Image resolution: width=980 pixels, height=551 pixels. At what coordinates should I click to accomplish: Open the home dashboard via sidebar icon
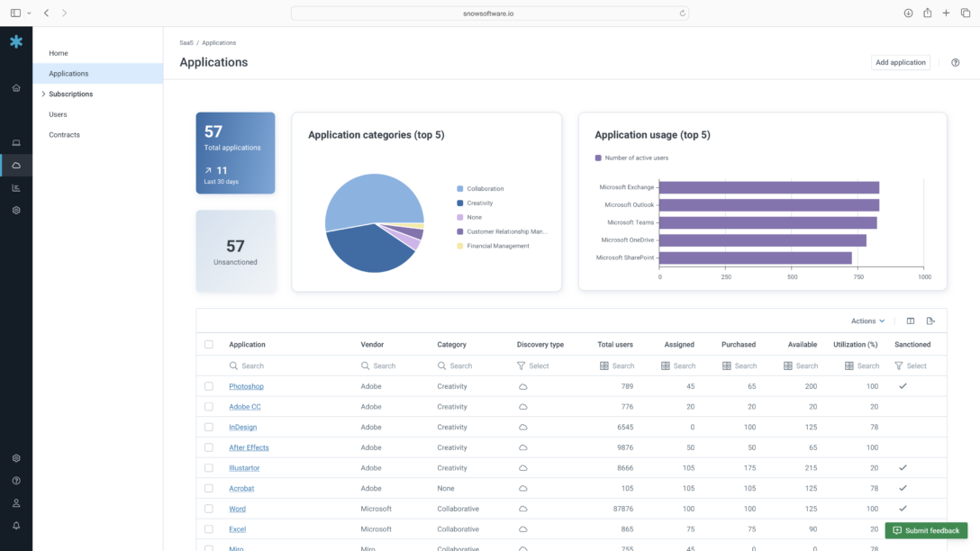click(x=15, y=87)
